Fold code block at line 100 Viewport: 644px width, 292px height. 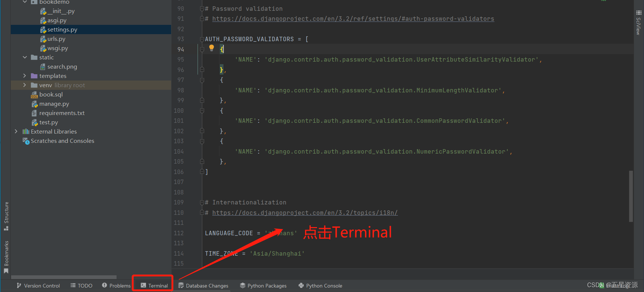coord(202,111)
